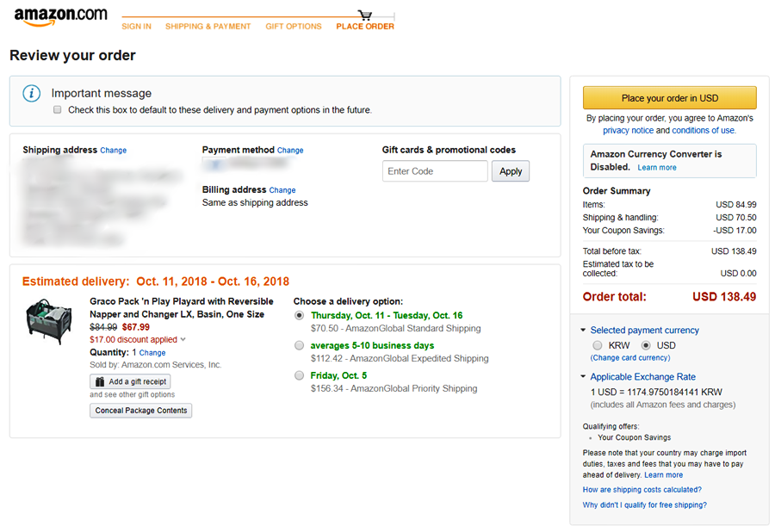Screen dimensions: 775x532
Task: Click the shopping cart progress icon
Action: [365, 15]
